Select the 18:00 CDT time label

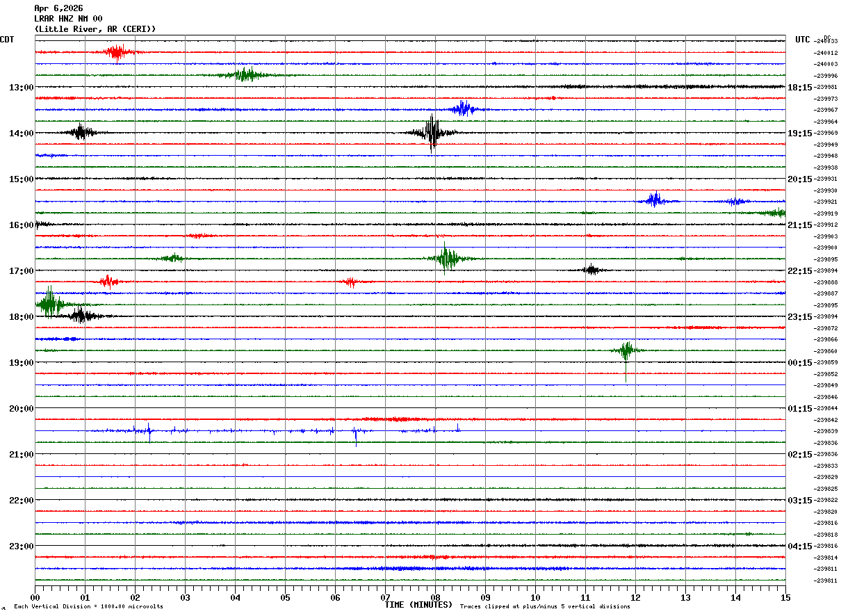click(22, 317)
